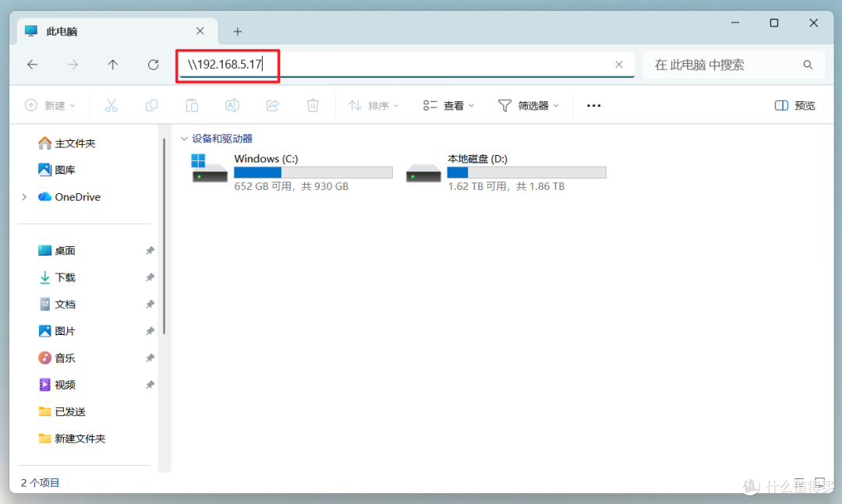The width and height of the screenshot is (842, 504).
Task: Click the C: drive usage bar
Action: coord(313,172)
